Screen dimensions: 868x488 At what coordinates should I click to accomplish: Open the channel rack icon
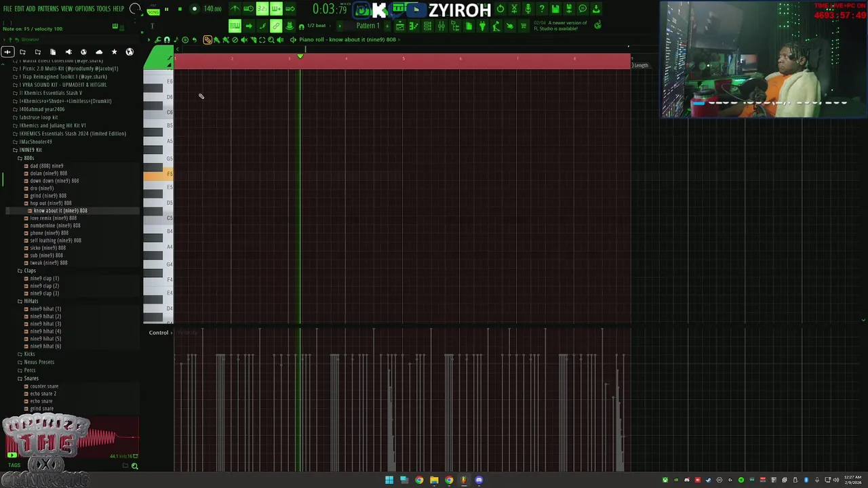click(427, 26)
